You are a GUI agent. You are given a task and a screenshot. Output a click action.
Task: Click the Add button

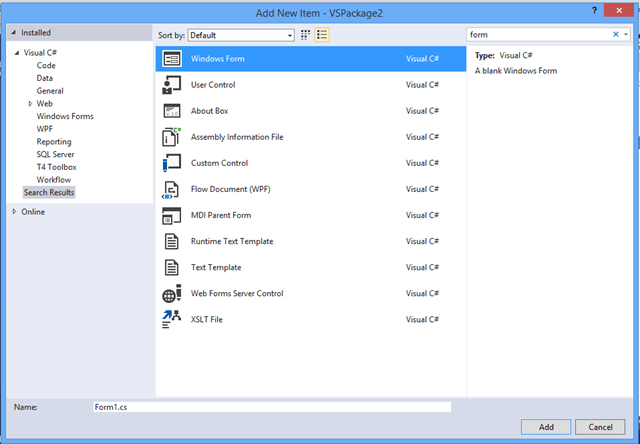tap(546, 427)
